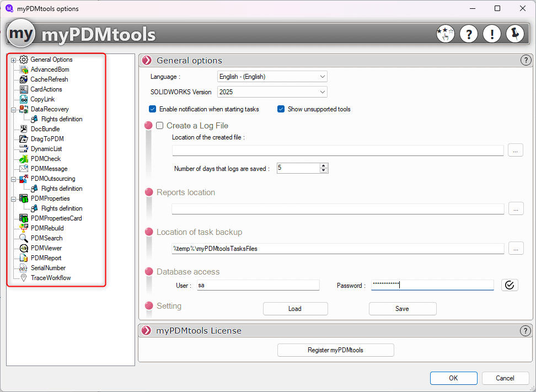The height and width of the screenshot is (392, 536).
Task: Uncheck Enable notification when starting tasks
Action: click(153, 109)
